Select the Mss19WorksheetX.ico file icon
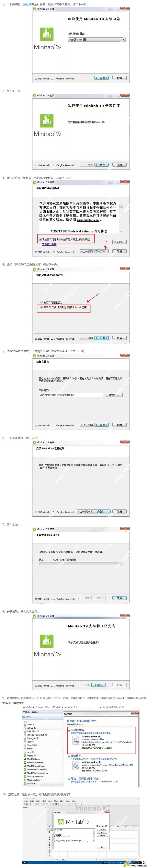148x868 pixels. pos(25,773)
